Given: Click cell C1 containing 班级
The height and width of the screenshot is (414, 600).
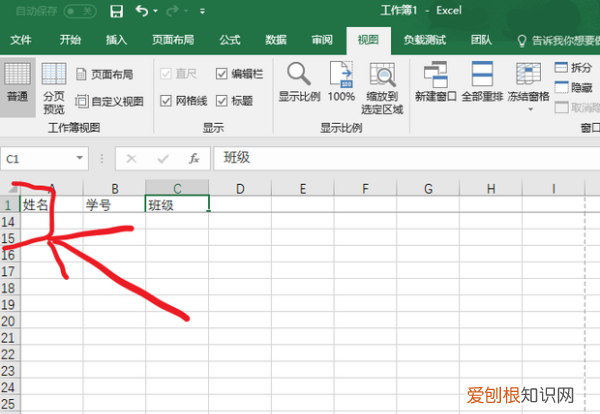Looking at the screenshot, I should (x=177, y=204).
